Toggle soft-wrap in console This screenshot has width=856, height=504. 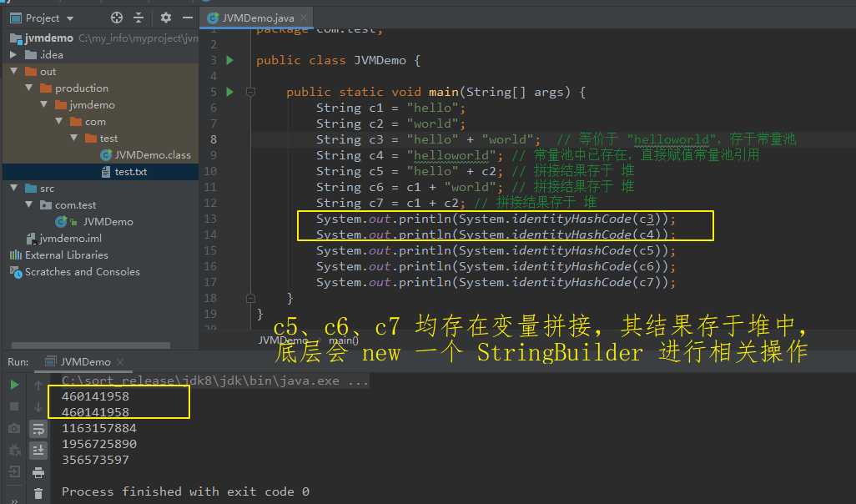click(38, 429)
